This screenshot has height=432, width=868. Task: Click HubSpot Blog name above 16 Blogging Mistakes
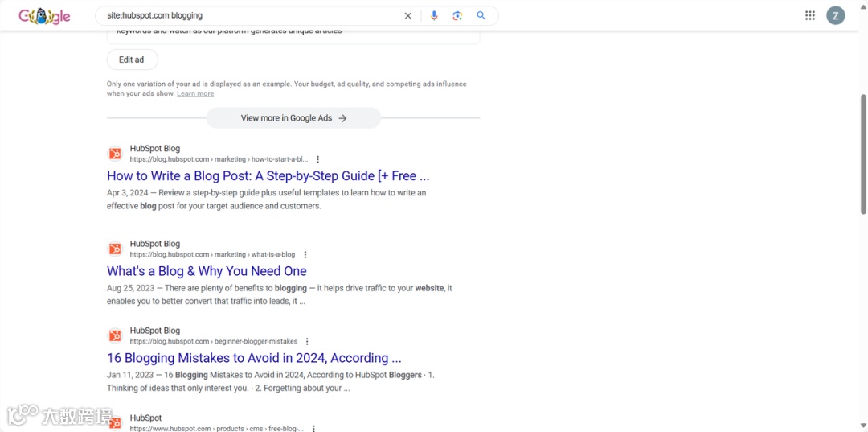click(155, 331)
